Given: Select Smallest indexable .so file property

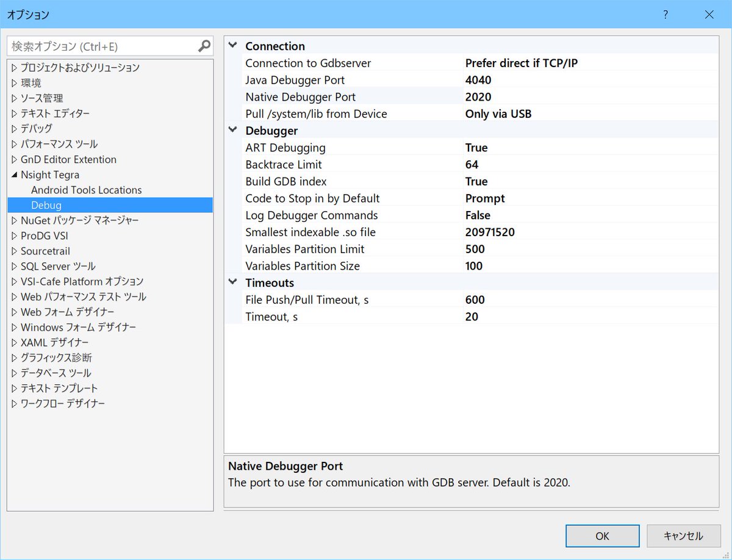Looking at the screenshot, I should (310, 232).
